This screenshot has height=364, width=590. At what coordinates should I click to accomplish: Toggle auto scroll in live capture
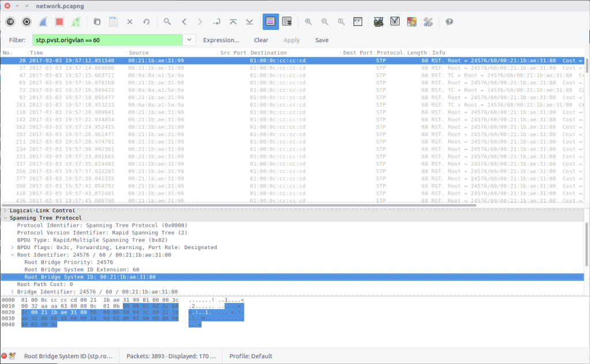(287, 21)
